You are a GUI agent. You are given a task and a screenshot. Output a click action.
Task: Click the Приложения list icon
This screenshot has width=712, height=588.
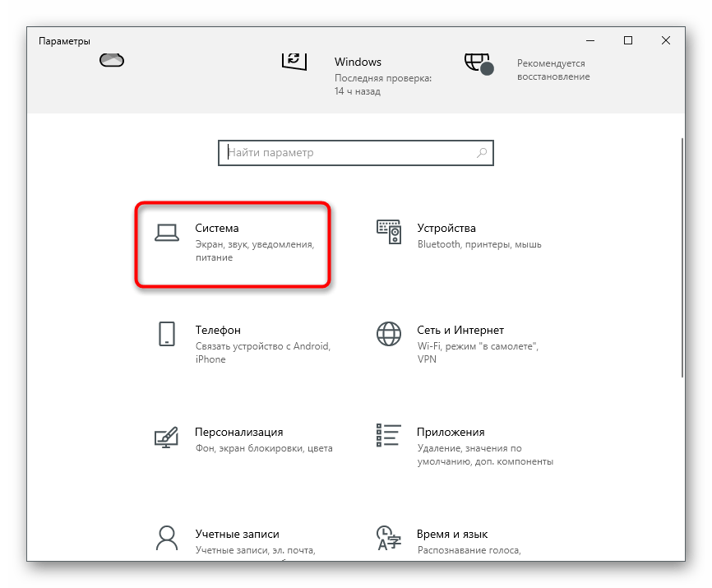[x=388, y=436]
